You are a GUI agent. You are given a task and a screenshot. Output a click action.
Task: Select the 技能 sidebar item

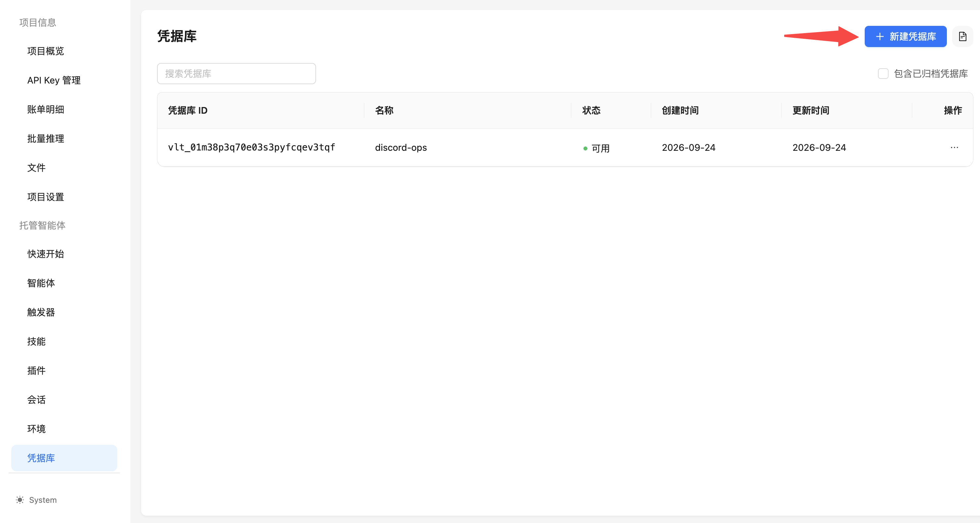tap(36, 341)
